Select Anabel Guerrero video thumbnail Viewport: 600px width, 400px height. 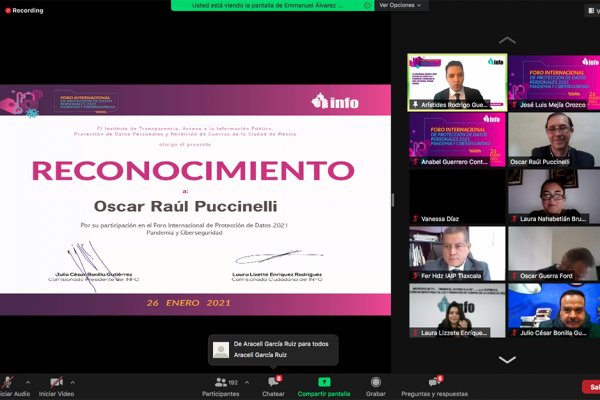[x=457, y=139]
